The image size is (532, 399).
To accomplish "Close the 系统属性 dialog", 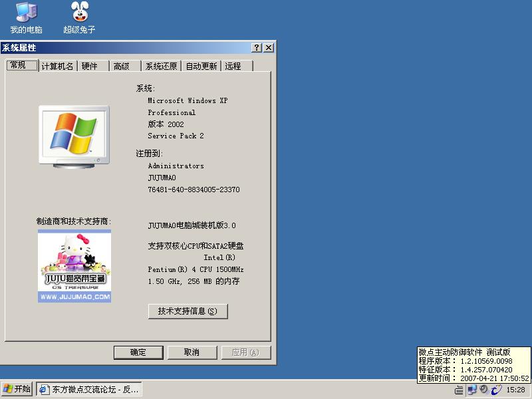I will point(269,47).
